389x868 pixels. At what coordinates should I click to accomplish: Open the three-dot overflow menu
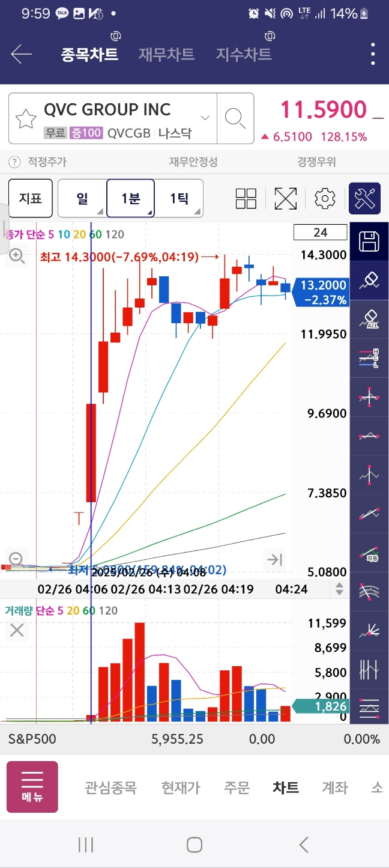pos(373,54)
